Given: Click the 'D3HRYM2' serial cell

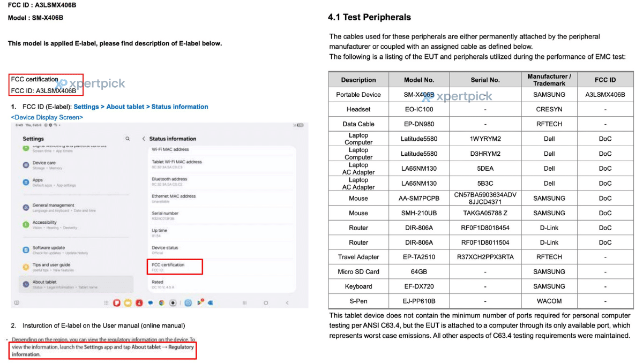Looking at the screenshot, I should tap(485, 154).
